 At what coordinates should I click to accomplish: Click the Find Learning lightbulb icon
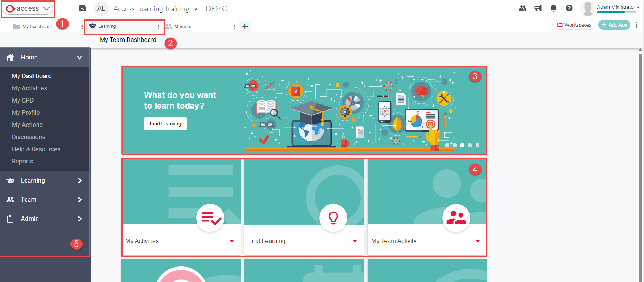coord(333,218)
